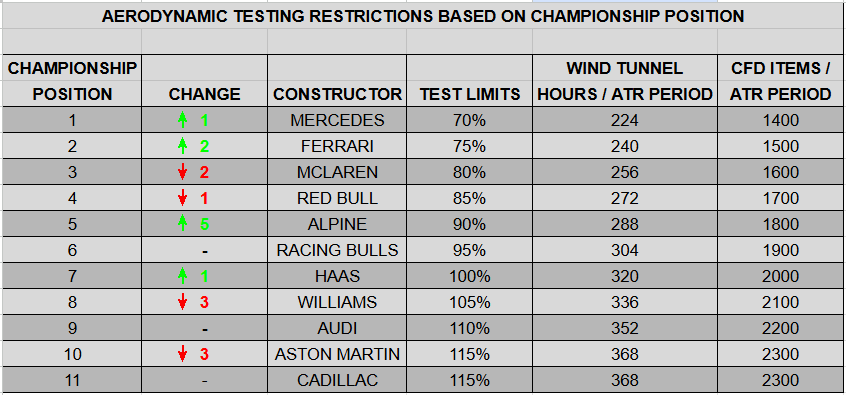Select the TEST LIMITS header cell
This screenshot has width=846, height=395.
469,80
